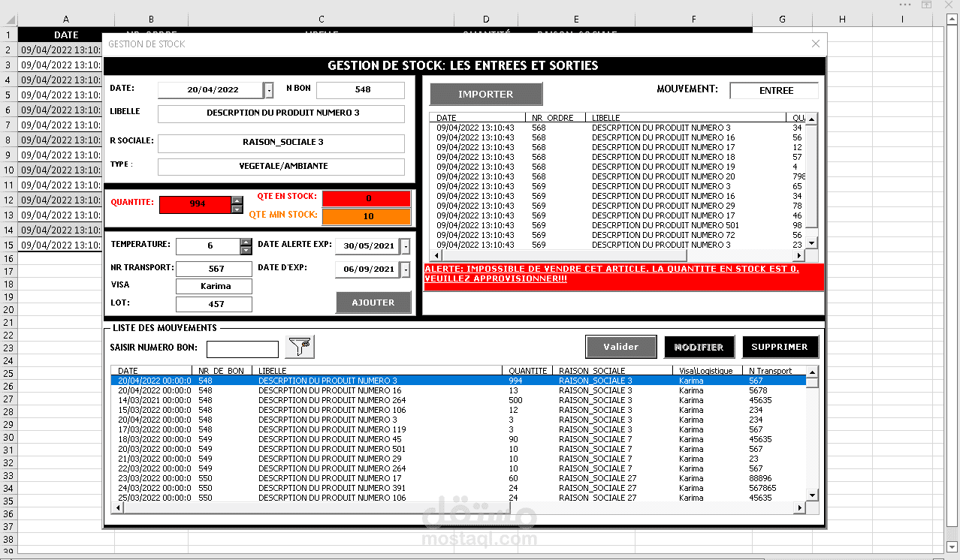The width and height of the screenshot is (960, 560).
Task: Click QUANTITE column header in movements list
Action: (x=527, y=371)
